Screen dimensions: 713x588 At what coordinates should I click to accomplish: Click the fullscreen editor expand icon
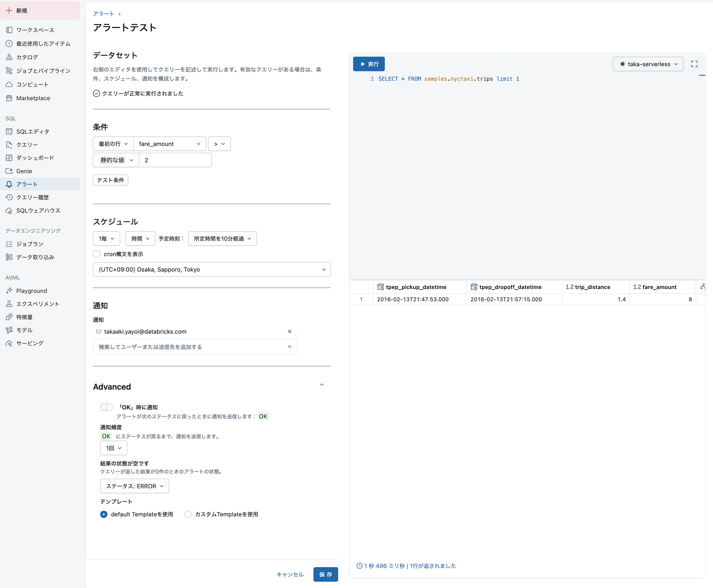[694, 64]
